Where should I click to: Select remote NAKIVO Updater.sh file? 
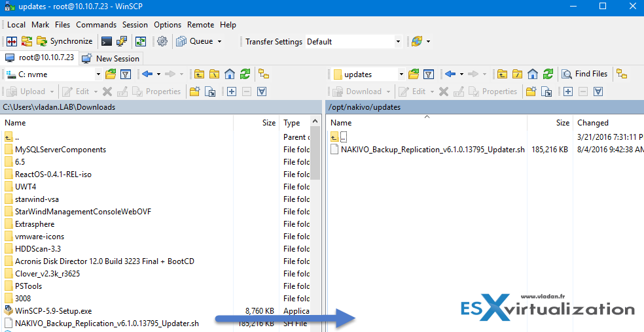click(433, 150)
